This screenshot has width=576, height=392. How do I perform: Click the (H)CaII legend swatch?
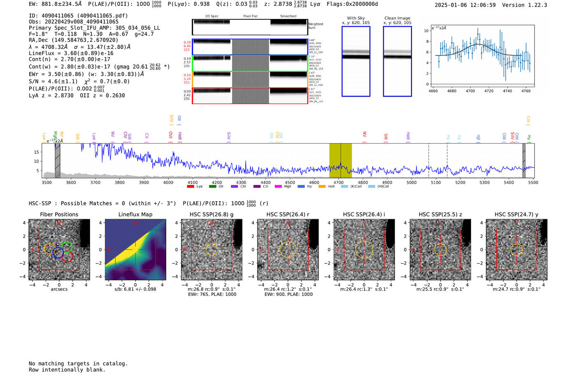[x=372, y=187]
